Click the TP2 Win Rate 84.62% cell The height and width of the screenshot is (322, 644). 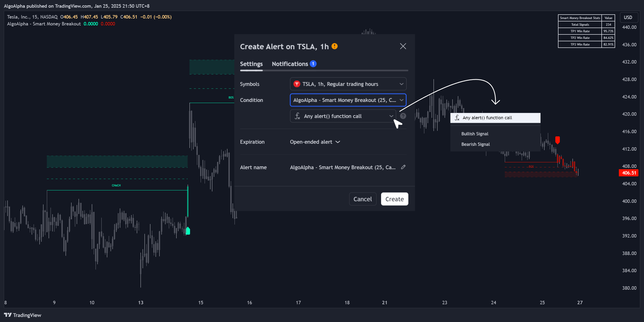pos(608,38)
